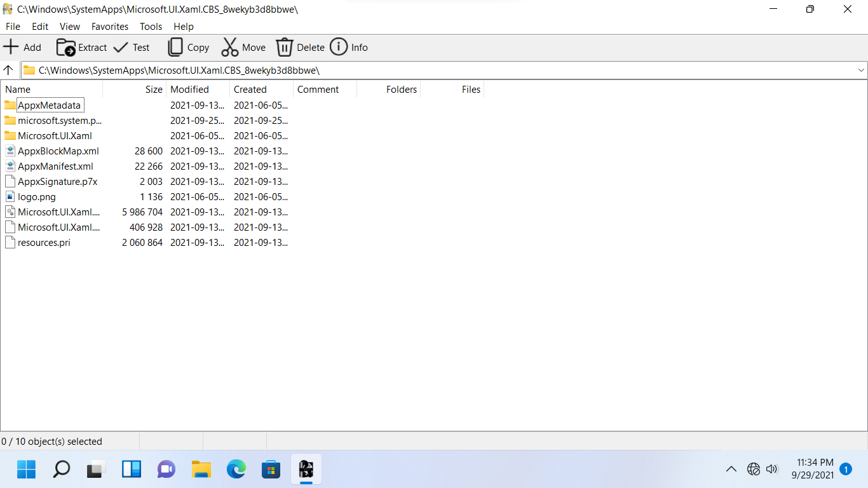Open the File menu
Viewport: 868px width, 488px height.
[13, 27]
